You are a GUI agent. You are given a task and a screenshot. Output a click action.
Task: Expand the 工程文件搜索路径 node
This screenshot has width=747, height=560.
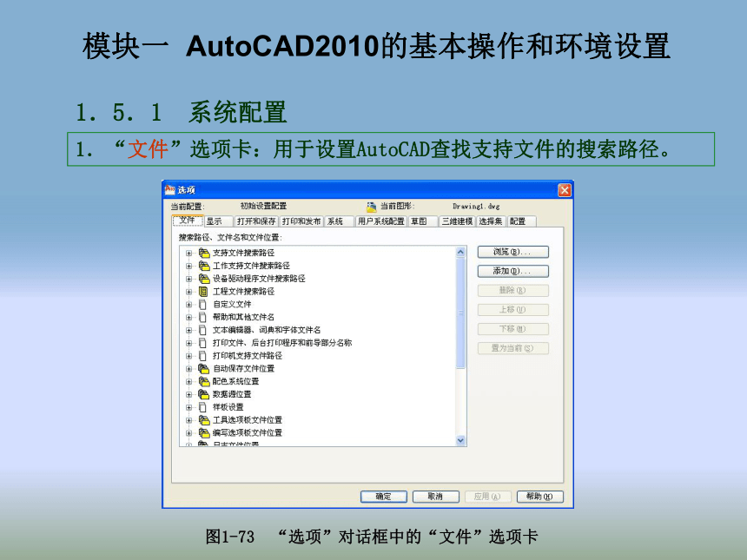click(189, 292)
